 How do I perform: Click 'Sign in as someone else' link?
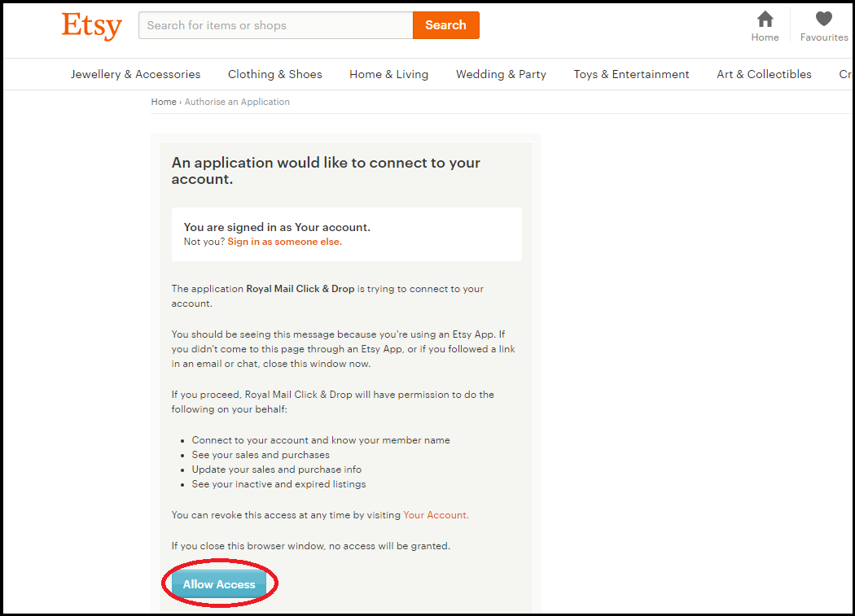pos(284,242)
